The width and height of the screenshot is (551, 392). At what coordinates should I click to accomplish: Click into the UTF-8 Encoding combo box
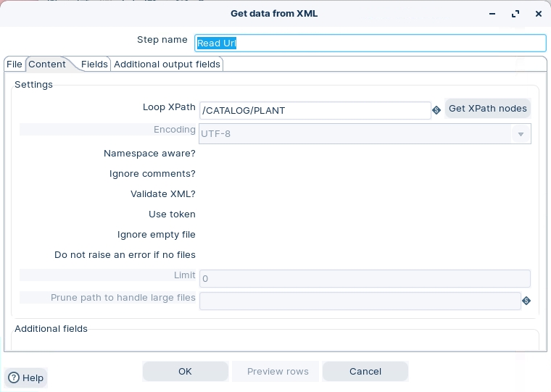tap(355, 134)
